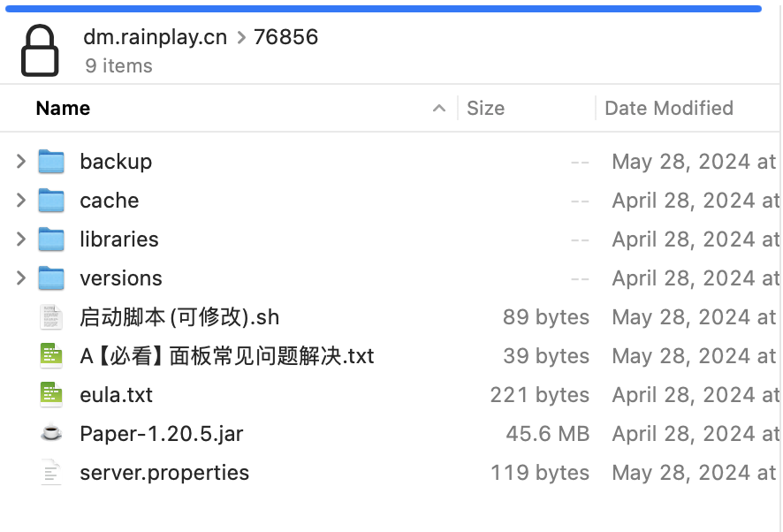Select the cache folder icon
This screenshot has width=783, height=532.
51,201
